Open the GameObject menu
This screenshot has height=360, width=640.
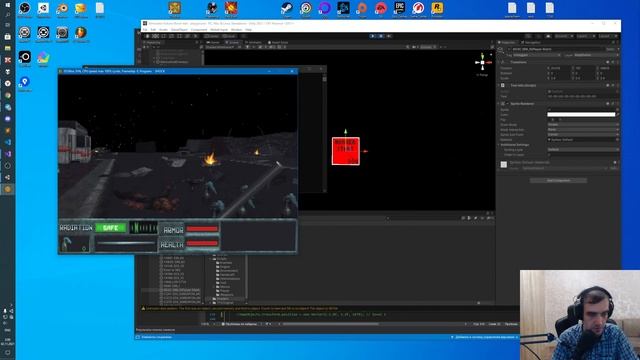pos(179,30)
